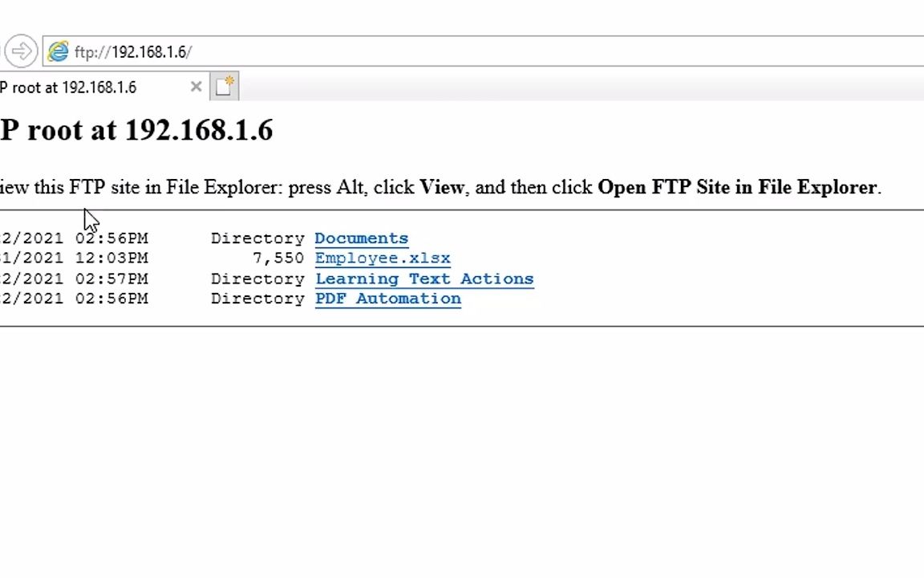Click the 12:03PM time in the Employee.xlsx row
The height and width of the screenshot is (578, 924).
click(x=111, y=258)
